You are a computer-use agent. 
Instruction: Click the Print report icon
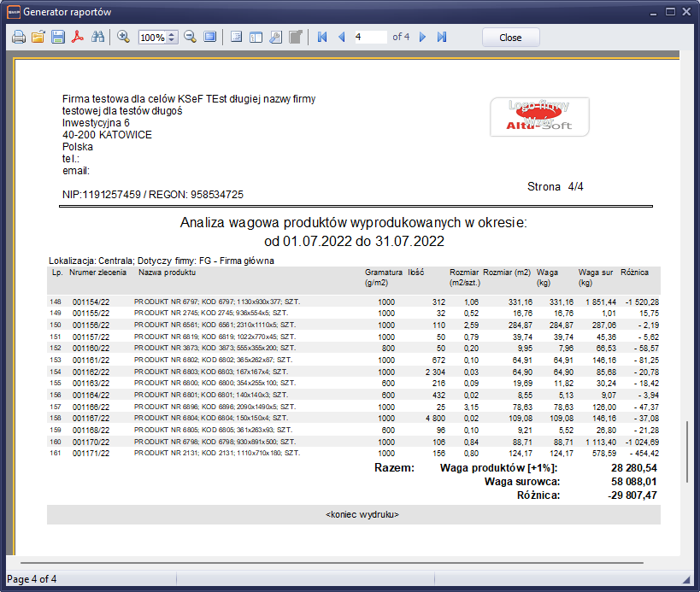pyautogui.click(x=19, y=38)
